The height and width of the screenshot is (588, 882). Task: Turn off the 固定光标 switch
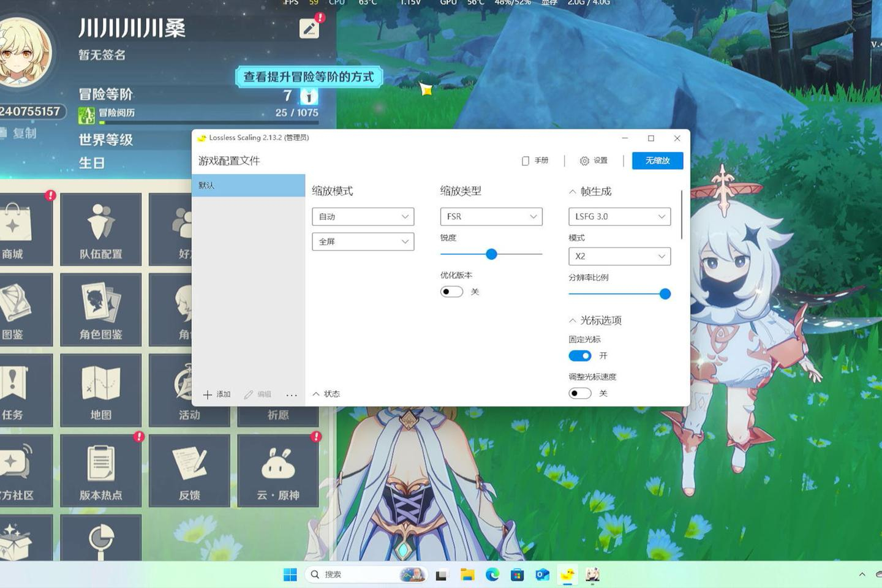pos(579,356)
